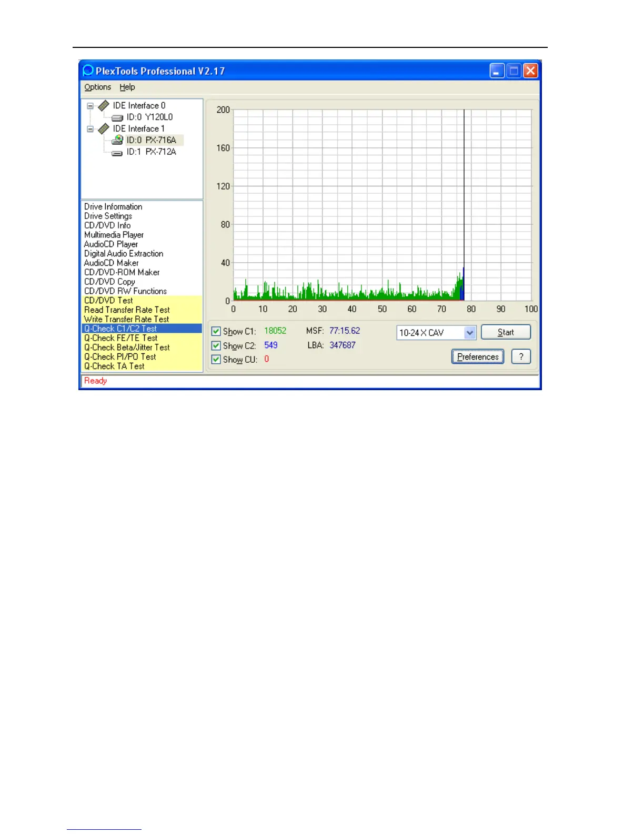Image resolution: width=644 pixels, height=834 pixels.
Task: Click the Start button
Action: pyautogui.click(x=506, y=332)
